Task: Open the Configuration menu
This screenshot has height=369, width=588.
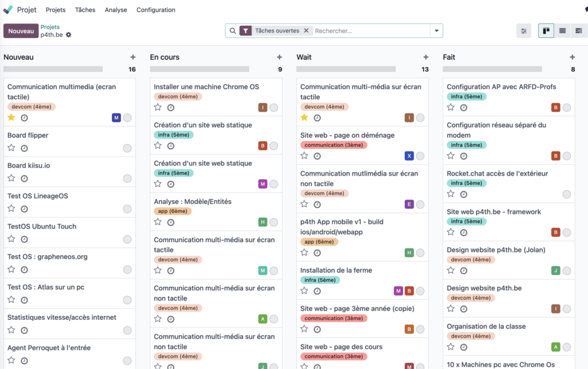Action: click(156, 10)
